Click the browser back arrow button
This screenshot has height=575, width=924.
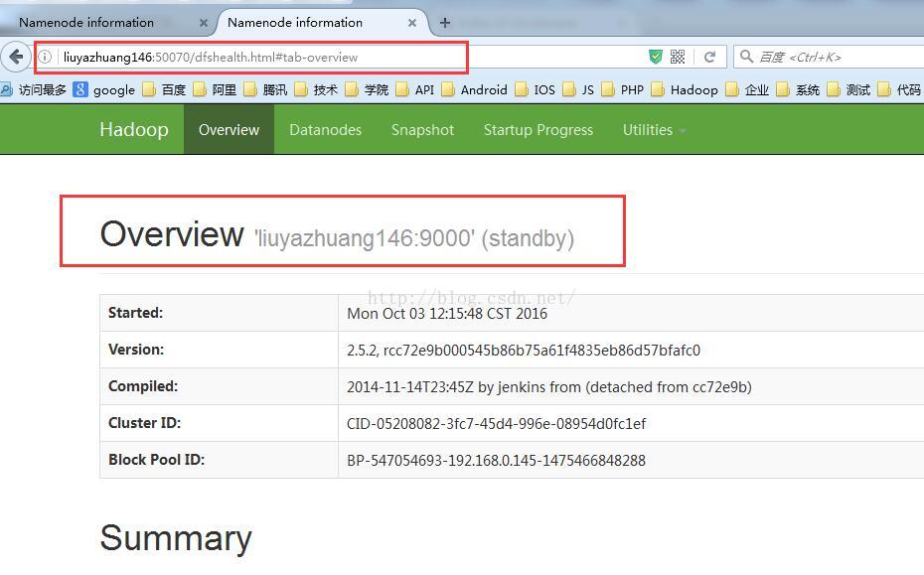16,57
